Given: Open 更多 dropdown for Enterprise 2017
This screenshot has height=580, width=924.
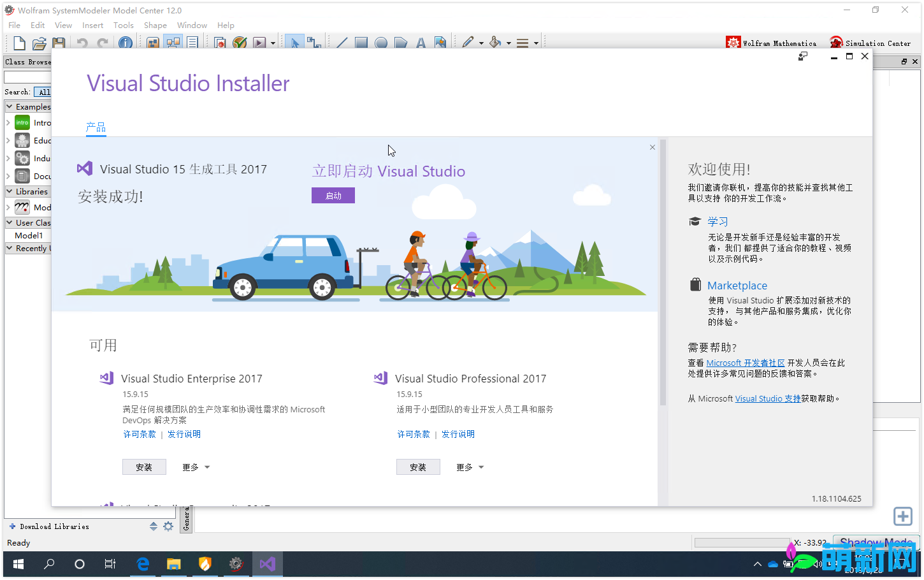Looking at the screenshot, I should 196,467.
